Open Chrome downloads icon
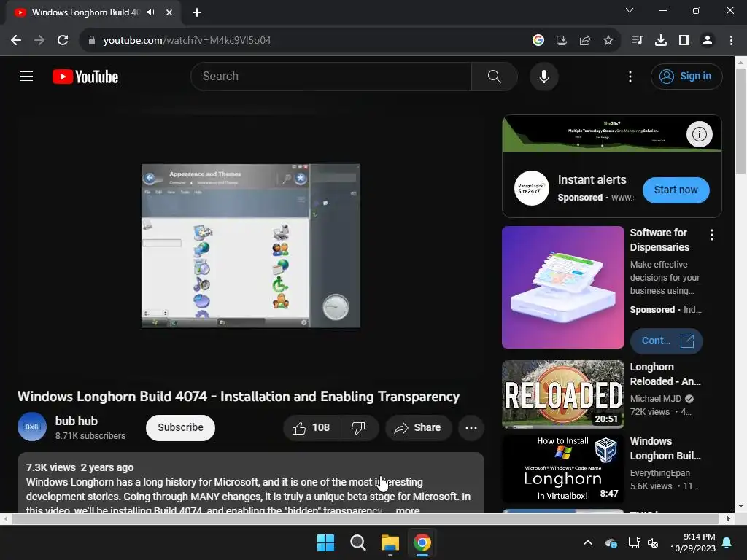Screen dimensions: 747x560 coord(660,40)
